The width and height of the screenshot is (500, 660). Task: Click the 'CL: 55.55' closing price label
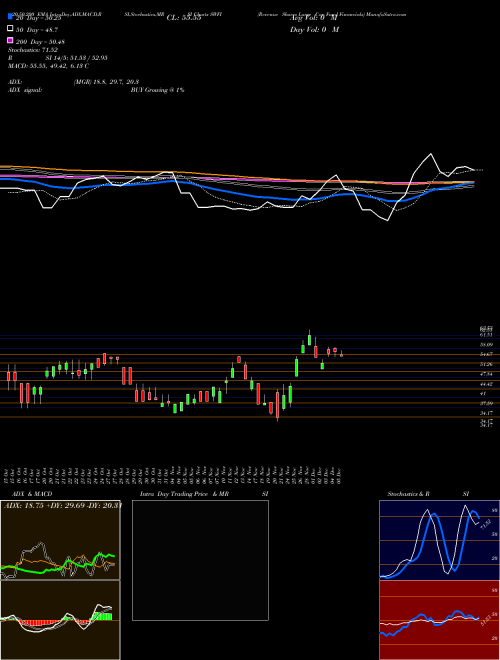point(184,18)
